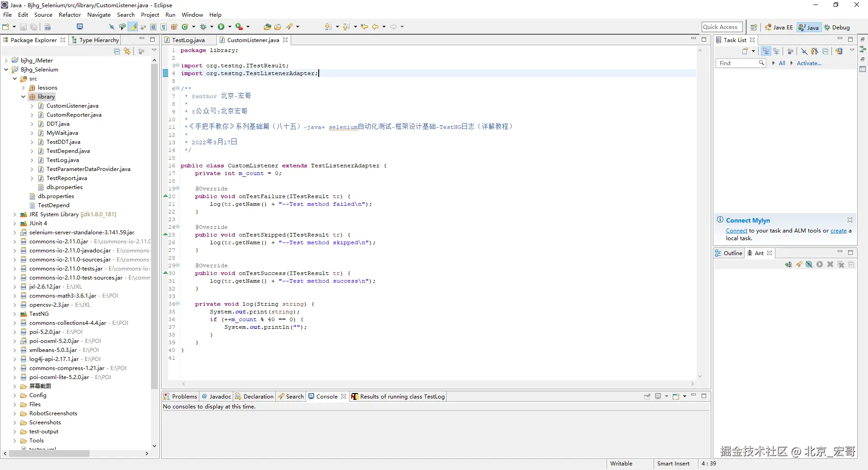Viewport: 868px width, 470px height.
Task: Click the Debug bug icon in toolbar
Action: [203, 27]
